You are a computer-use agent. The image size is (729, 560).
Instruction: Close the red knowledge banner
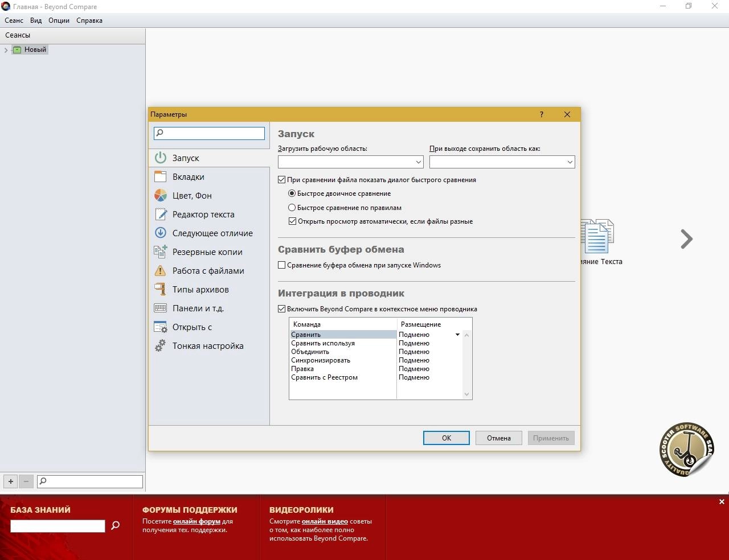point(722,501)
